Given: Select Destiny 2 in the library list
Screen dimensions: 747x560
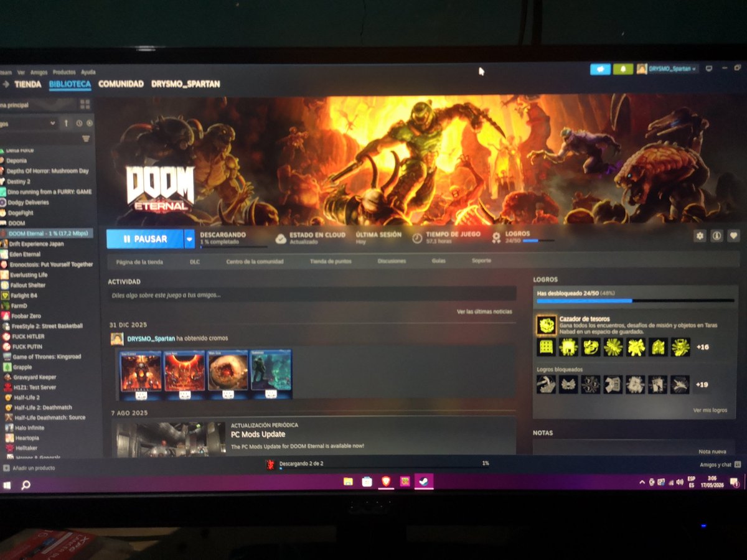Looking at the screenshot, I should 18,181.
